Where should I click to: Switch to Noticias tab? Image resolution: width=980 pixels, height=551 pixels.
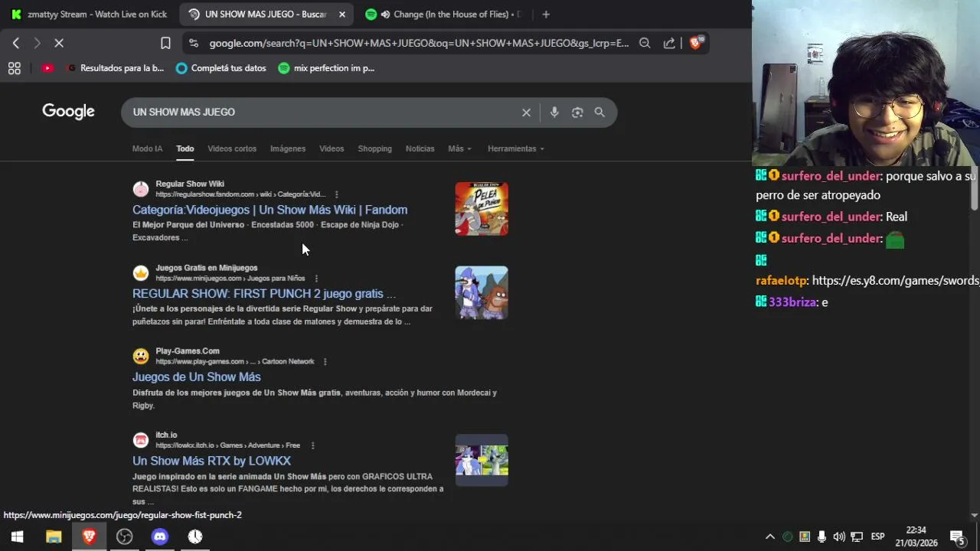pyautogui.click(x=420, y=148)
